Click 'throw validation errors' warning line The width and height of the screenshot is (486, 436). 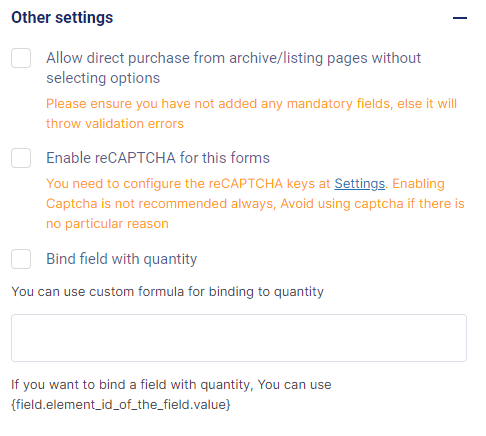coord(115,124)
